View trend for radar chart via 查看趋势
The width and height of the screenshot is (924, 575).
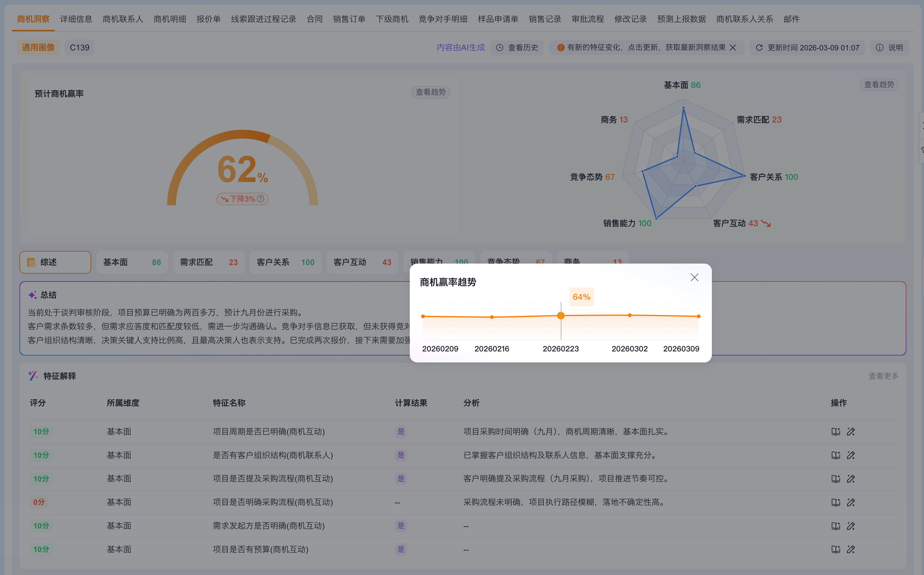pyautogui.click(x=879, y=84)
